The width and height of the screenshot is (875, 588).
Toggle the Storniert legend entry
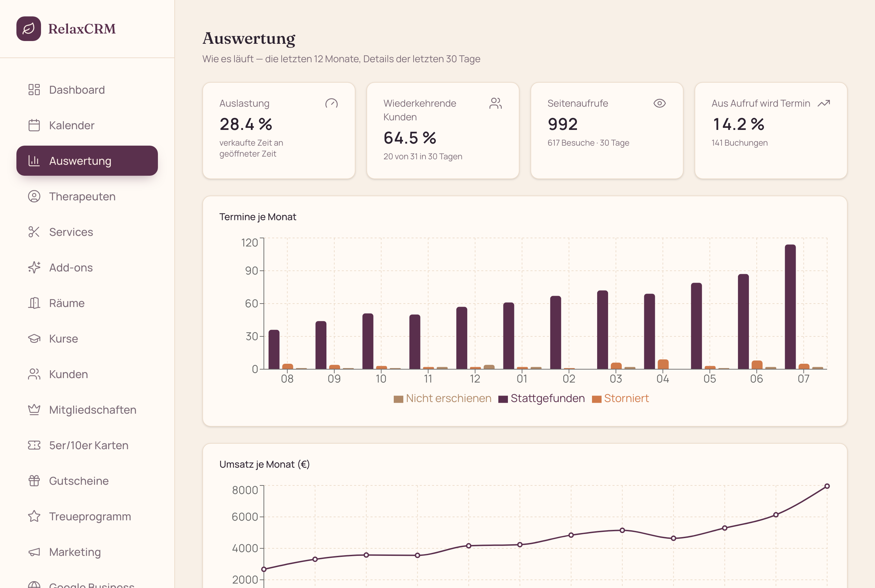click(620, 398)
